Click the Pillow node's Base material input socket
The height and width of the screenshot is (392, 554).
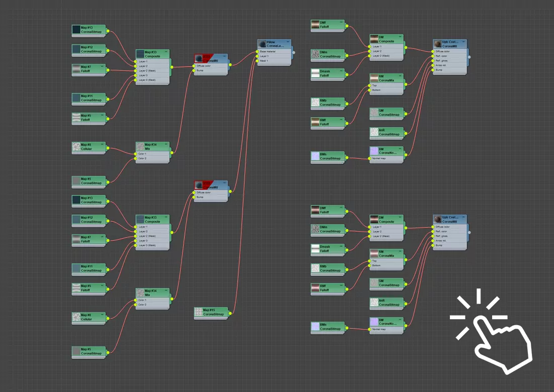(257, 51)
